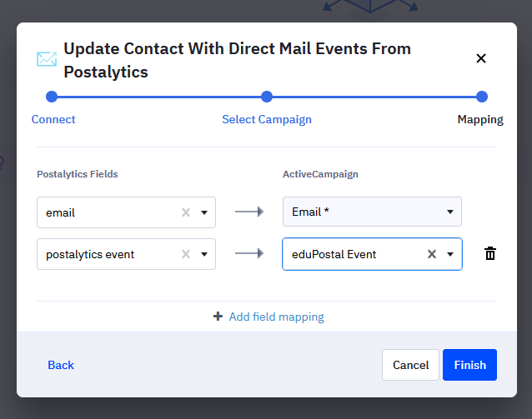Screen dimensions: 532x419
Task: Click the dialog title text
Action: tap(237, 60)
